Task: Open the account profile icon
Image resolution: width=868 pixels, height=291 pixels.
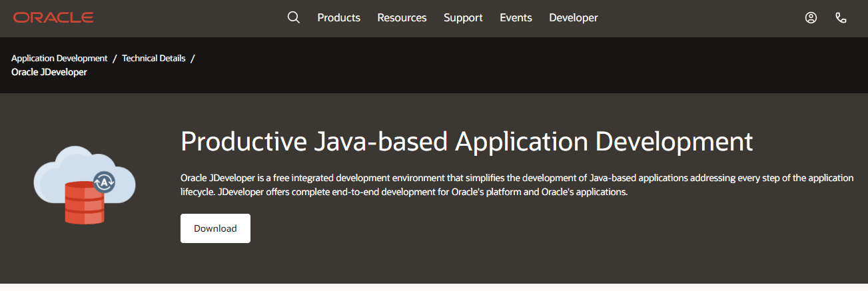Action: click(x=811, y=18)
